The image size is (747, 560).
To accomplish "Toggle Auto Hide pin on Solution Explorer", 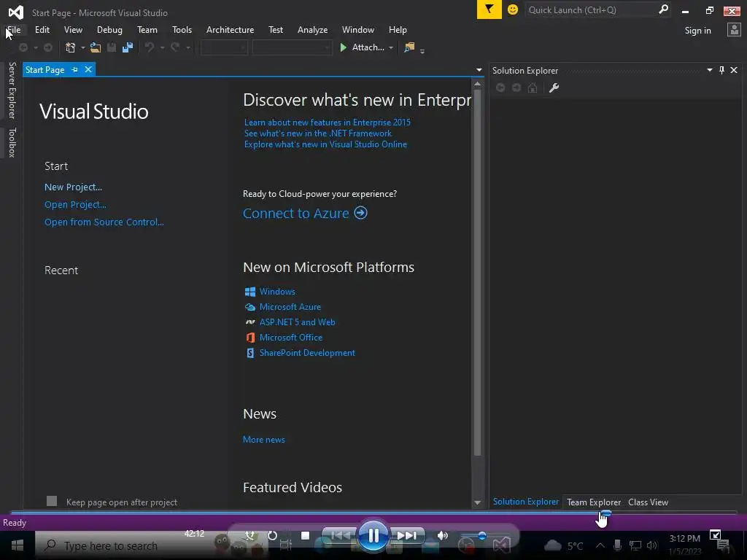I will [x=721, y=70].
